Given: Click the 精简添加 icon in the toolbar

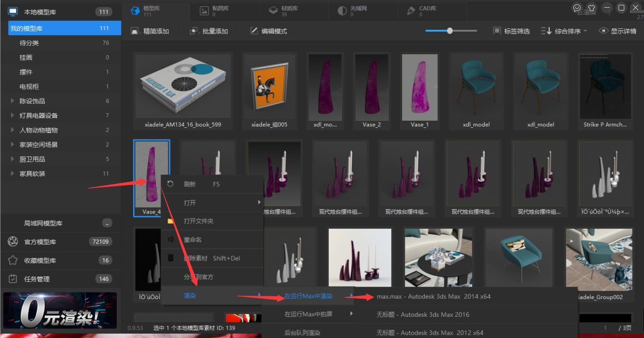Looking at the screenshot, I should click(x=135, y=31).
